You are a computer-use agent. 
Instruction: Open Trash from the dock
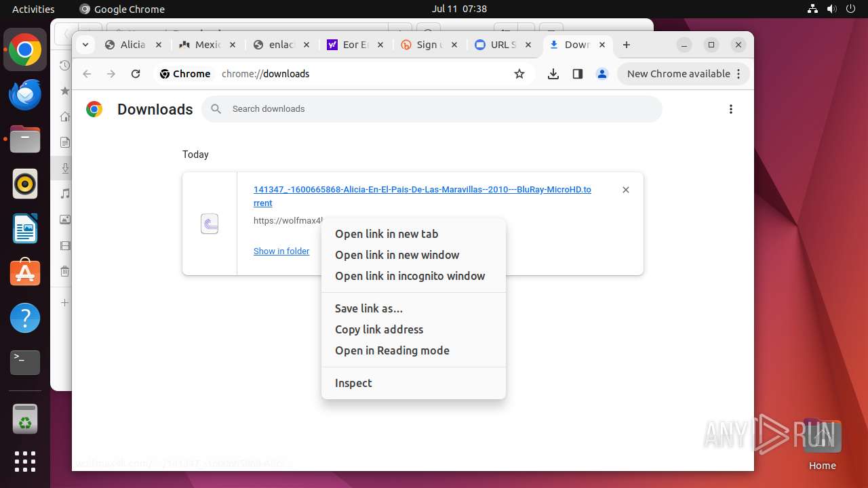click(x=25, y=419)
